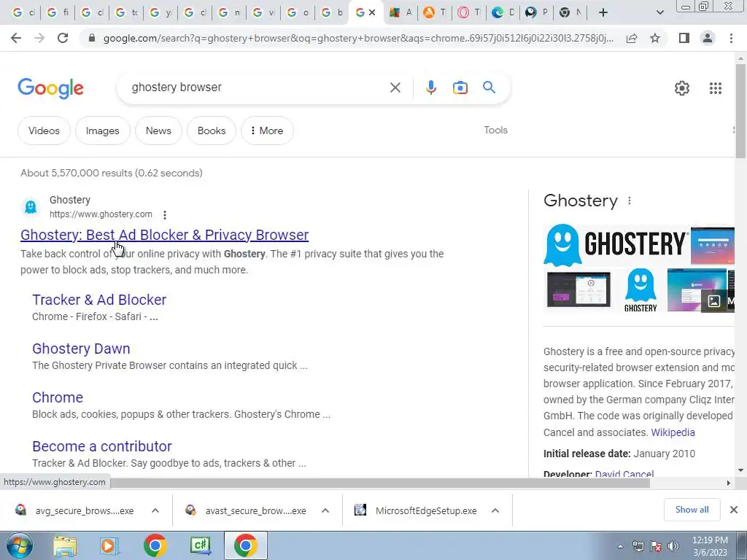Expand the tab search dropdown

point(659,12)
